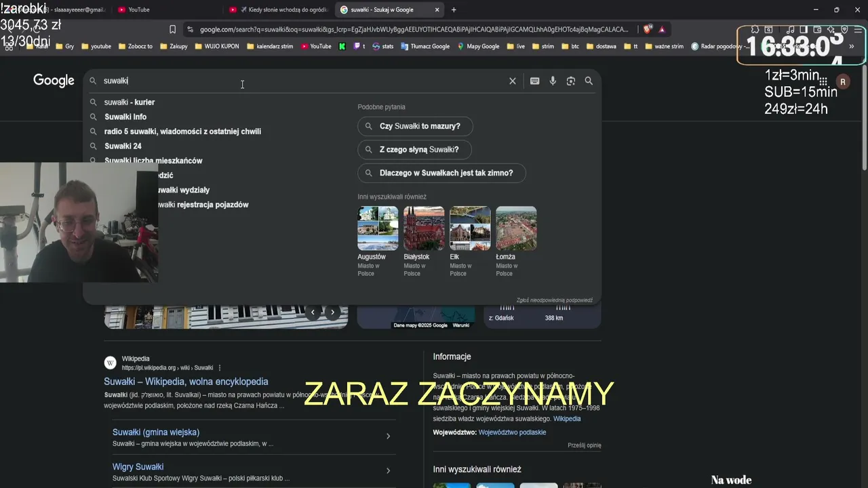Click 'Prześlij opinię' feedback link

(x=585, y=445)
